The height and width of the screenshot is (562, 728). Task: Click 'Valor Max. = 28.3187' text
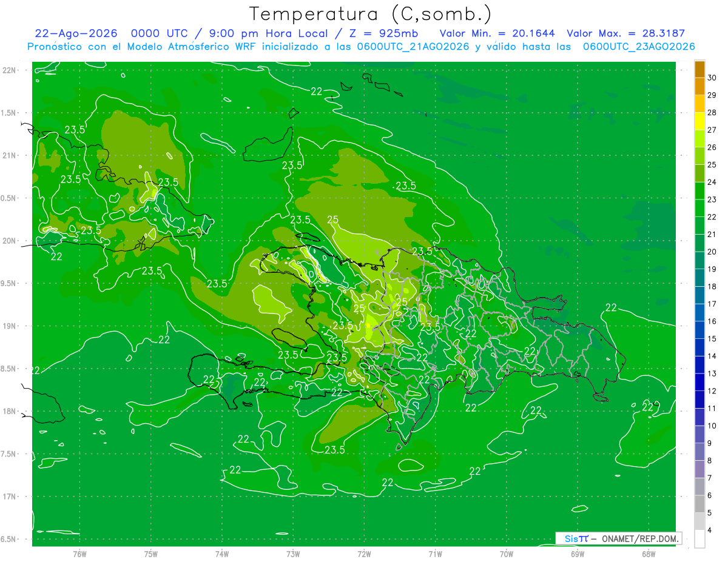pyautogui.click(x=625, y=33)
